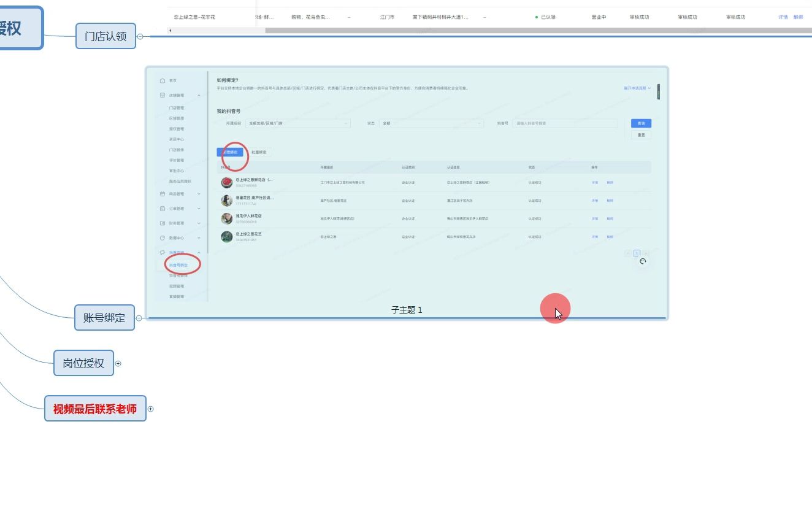Click the 订单管理 icon in sidebar

click(x=162, y=209)
